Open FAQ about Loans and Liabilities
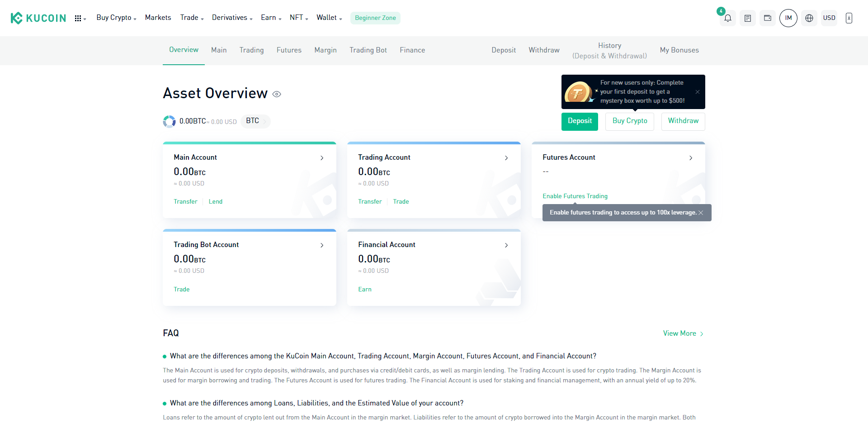868x424 pixels. pos(316,403)
